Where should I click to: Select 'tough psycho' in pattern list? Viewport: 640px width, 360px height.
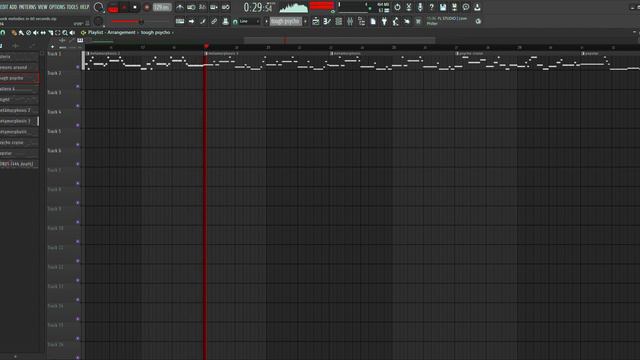click(x=19, y=78)
